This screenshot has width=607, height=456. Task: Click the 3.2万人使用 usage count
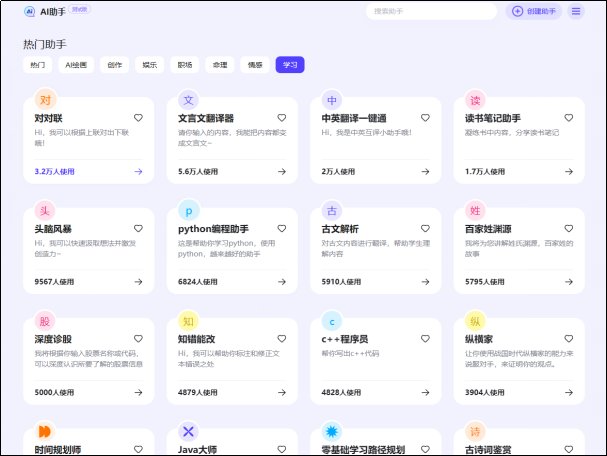tap(55, 171)
